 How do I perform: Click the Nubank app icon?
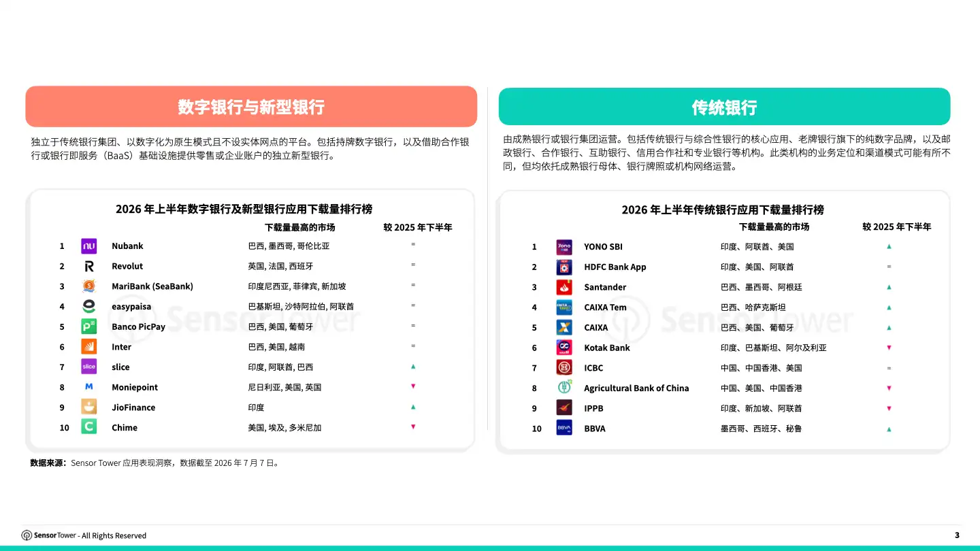point(88,246)
